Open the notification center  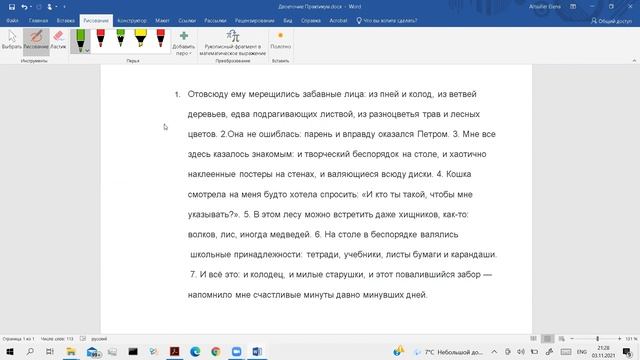tap(627, 352)
